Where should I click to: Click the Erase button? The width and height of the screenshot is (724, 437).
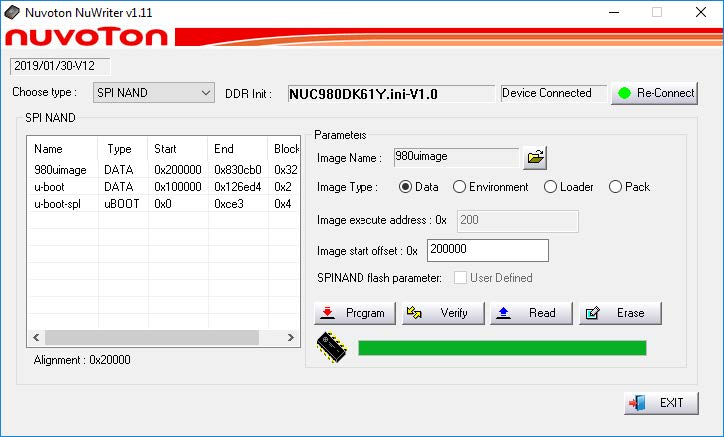[x=620, y=313]
